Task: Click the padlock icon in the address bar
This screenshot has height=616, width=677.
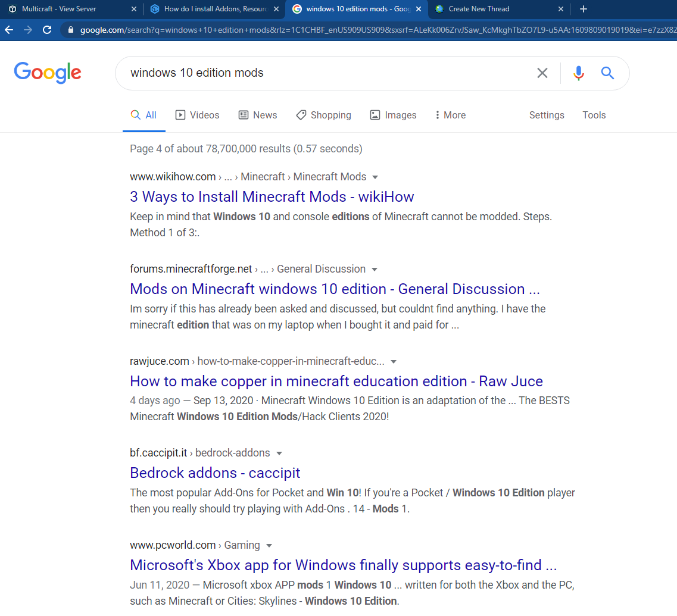Action: [71, 30]
